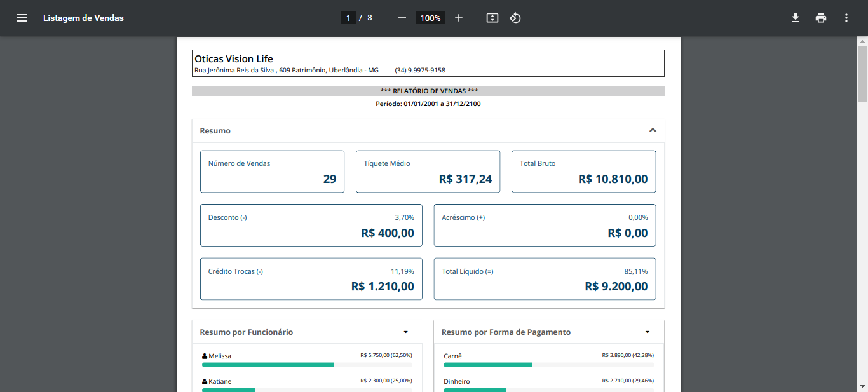Click Melissa's green progress bar
The height and width of the screenshot is (392, 868).
[x=268, y=365]
